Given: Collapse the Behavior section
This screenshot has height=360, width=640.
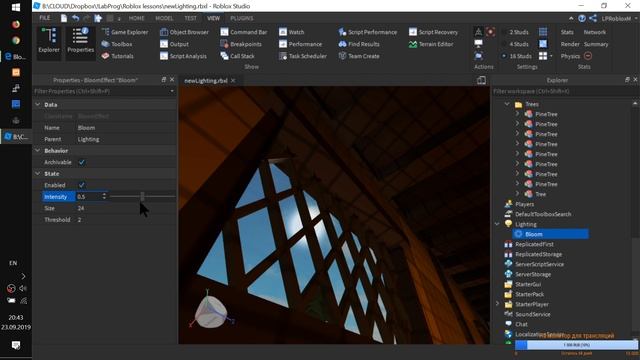Looking at the screenshot, I should tap(38, 151).
